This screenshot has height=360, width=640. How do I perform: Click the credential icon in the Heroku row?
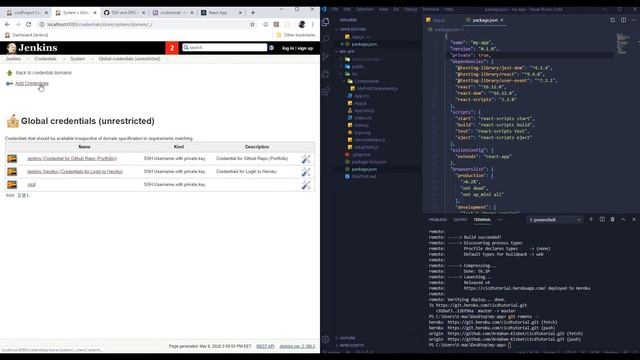tap(12, 172)
